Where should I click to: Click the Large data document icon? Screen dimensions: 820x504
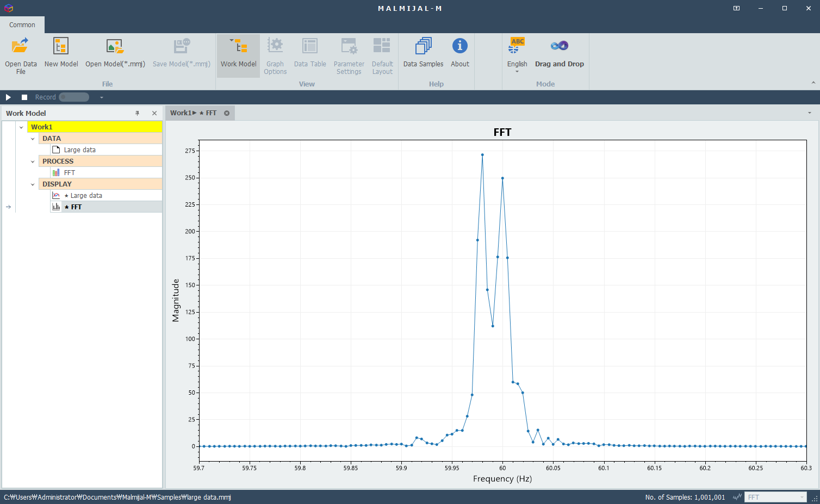(56, 150)
